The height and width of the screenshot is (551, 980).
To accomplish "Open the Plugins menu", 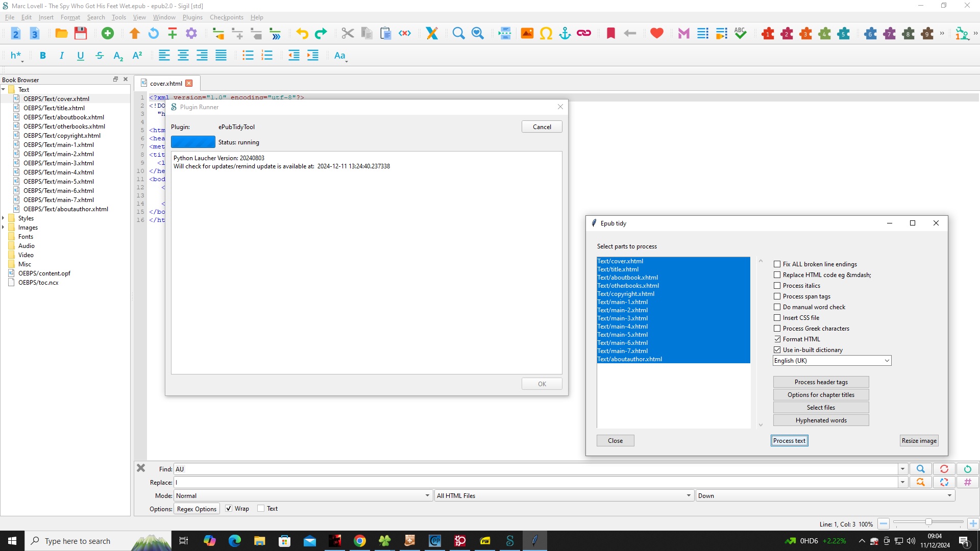I will coord(192,17).
